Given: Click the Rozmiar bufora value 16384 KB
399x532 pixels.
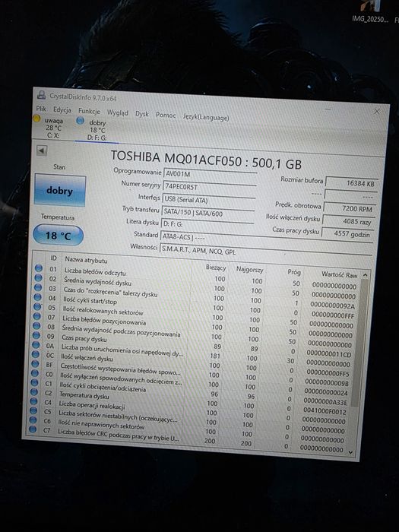Looking at the screenshot, I should pos(351,183).
